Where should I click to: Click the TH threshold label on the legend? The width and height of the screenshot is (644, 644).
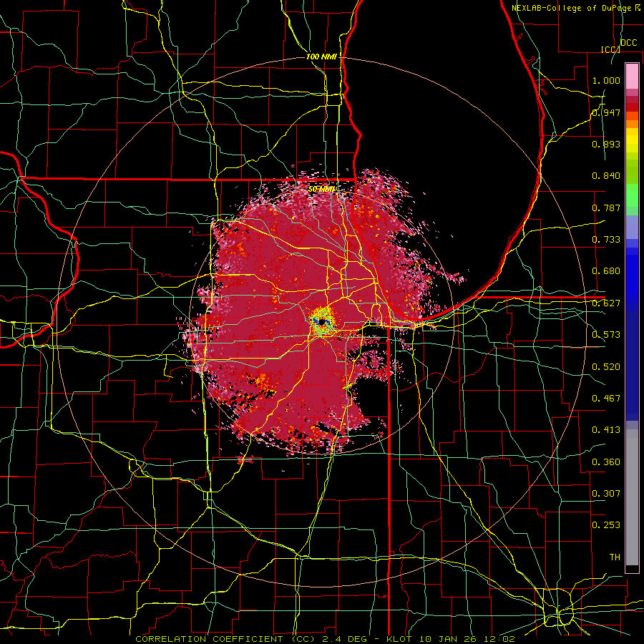[615, 557]
